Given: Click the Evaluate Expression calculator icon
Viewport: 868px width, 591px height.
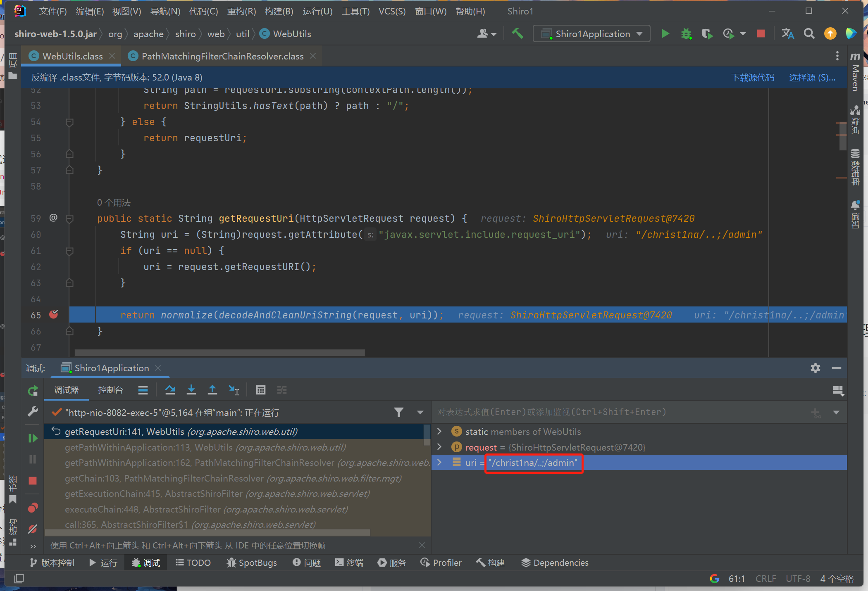Looking at the screenshot, I should [260, 390].
